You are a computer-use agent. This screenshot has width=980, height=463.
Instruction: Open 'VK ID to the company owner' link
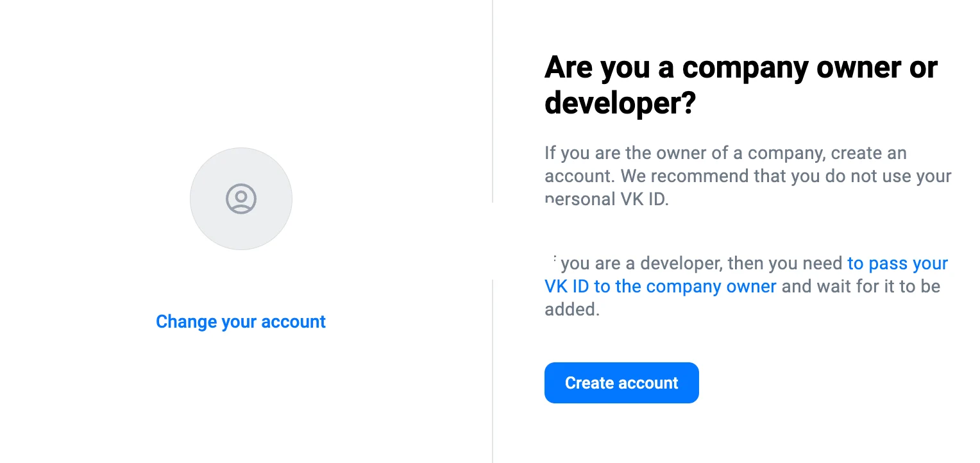[x=661, y=286]
